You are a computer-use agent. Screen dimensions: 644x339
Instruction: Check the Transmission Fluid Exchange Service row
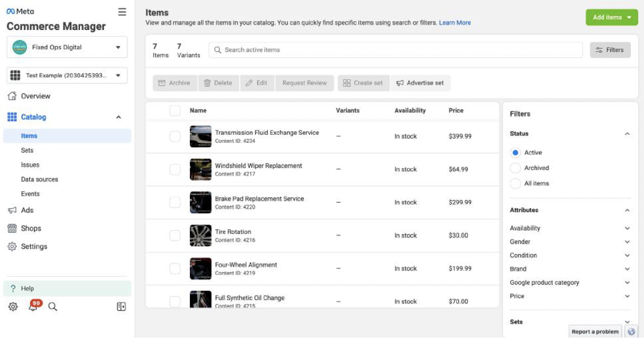coord(175,136)
